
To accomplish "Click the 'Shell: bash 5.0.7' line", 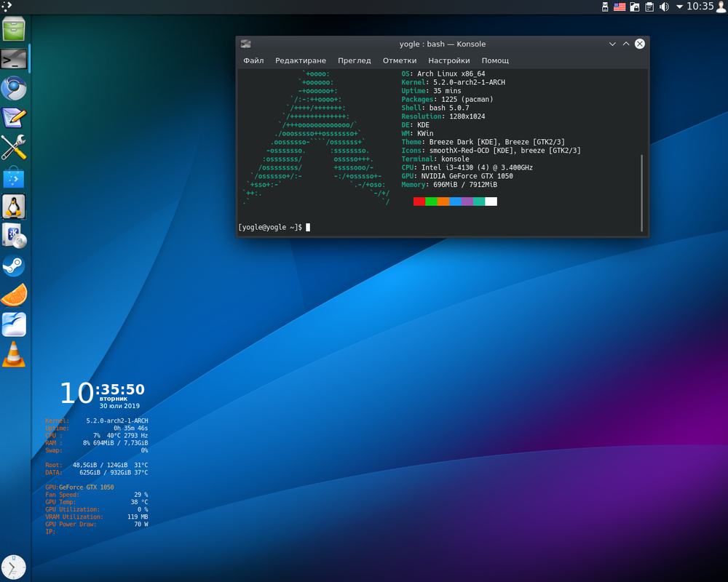I will tap(435, 108).
